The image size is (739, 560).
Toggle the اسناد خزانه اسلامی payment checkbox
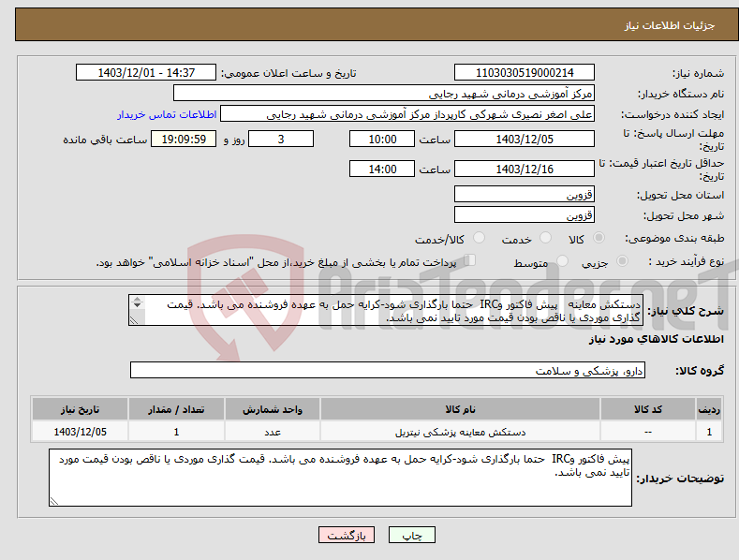pos(470,260)
